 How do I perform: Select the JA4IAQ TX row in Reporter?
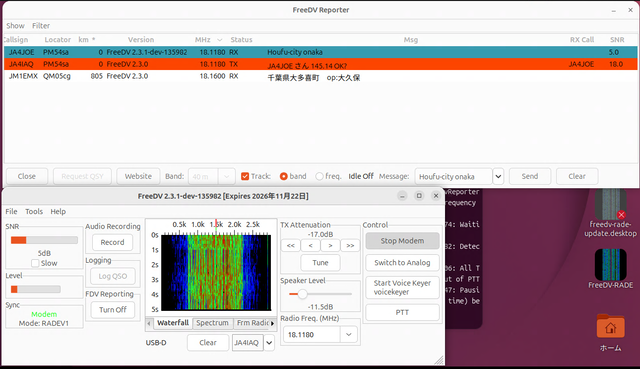click(x=320, y=64)
